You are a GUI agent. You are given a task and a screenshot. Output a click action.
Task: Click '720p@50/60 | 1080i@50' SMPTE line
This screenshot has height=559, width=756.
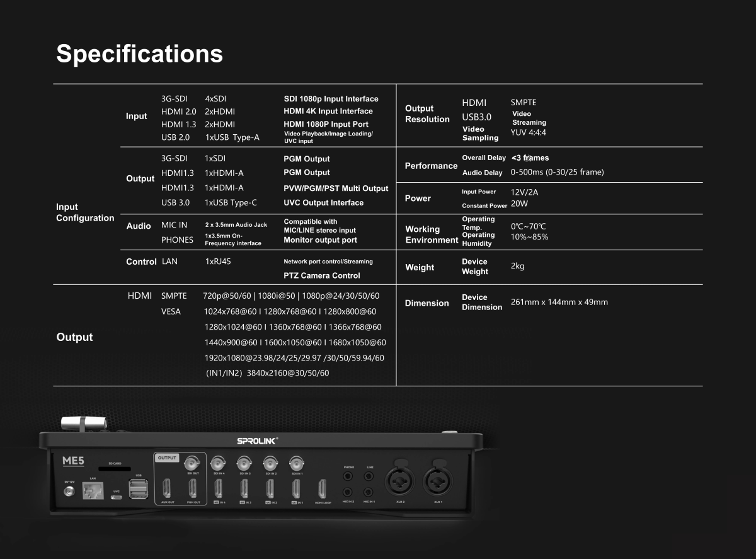pos(291,296)
